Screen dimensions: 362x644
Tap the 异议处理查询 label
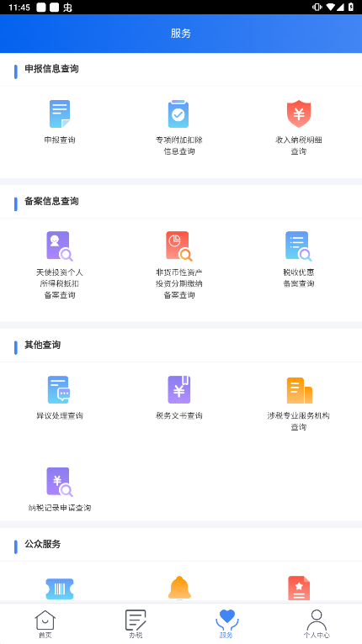tap(60, 415)
